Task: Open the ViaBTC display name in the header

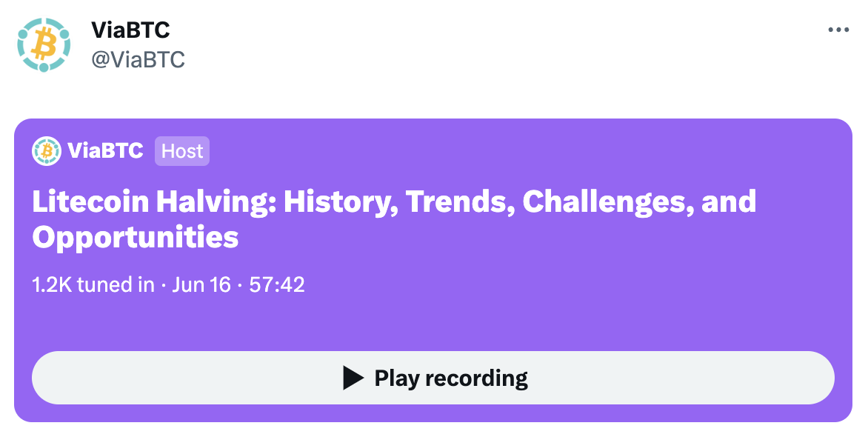Action: [x=130, y=30]
